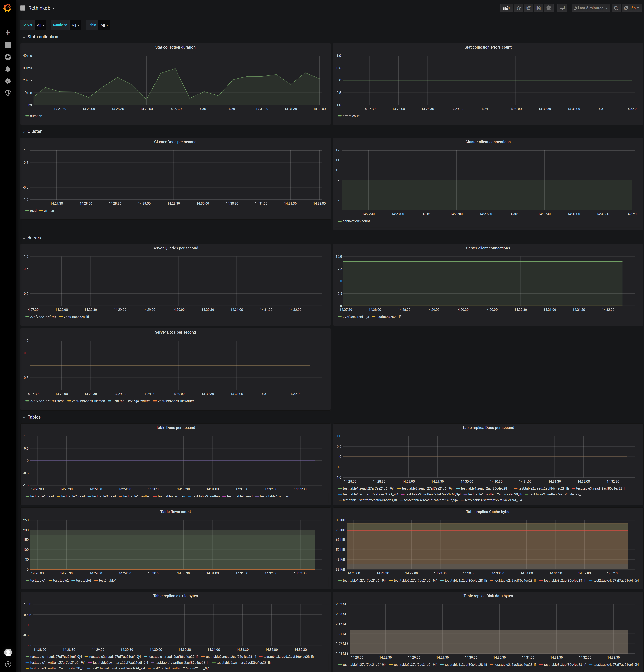Open the Alerting bell icon
This screenshot has height=672, width=644.
coord(8,69)
